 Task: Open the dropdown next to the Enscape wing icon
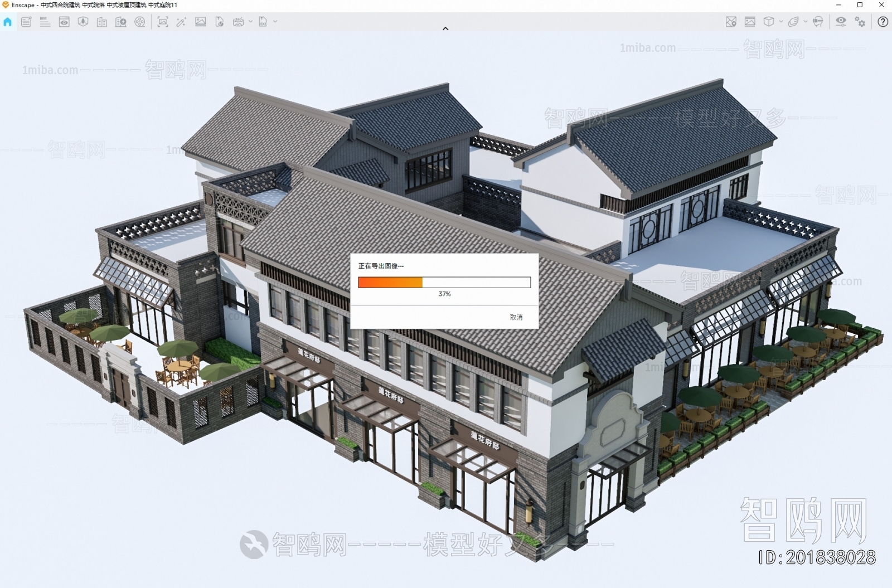click(805, 22)
